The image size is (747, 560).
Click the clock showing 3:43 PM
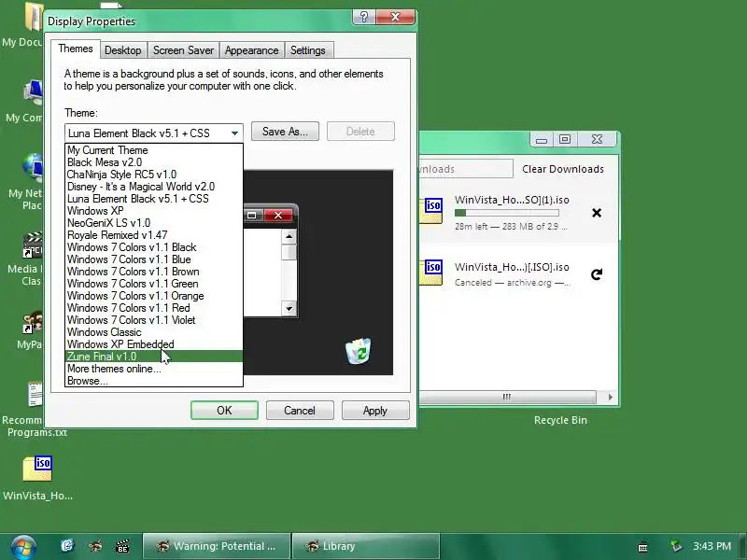click(x=712, y=546)
